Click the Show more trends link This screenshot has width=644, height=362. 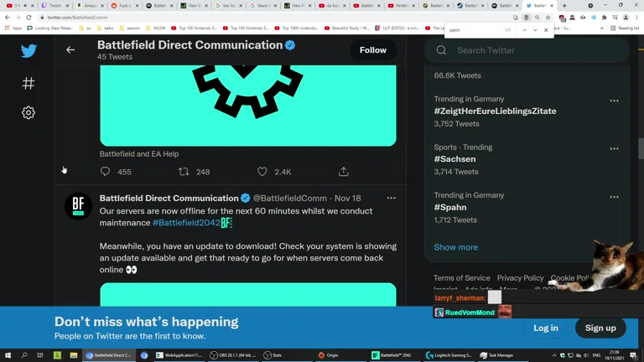pyautogui.click(x=455, y=247)
